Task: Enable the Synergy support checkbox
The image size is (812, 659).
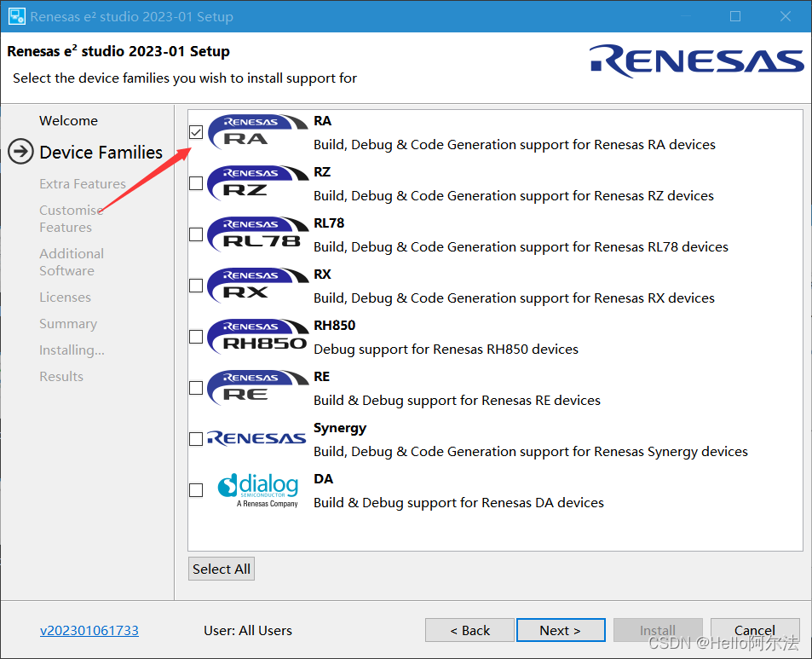Action: 196,439
